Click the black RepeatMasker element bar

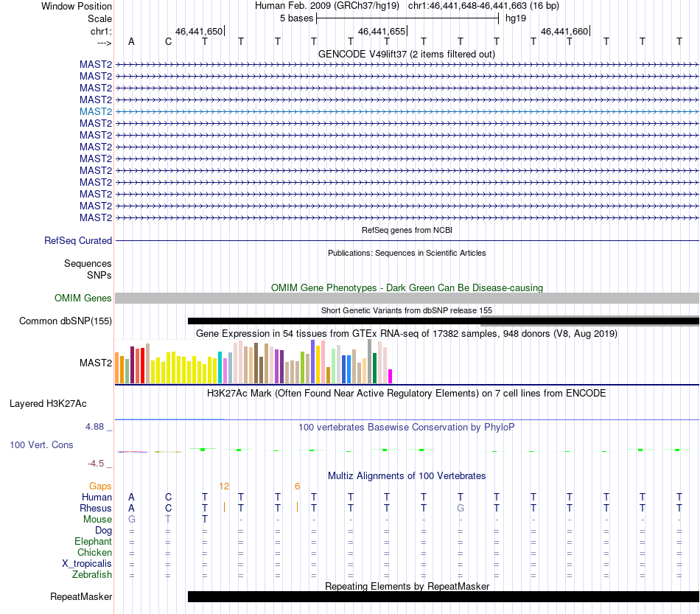pos(444,597)
